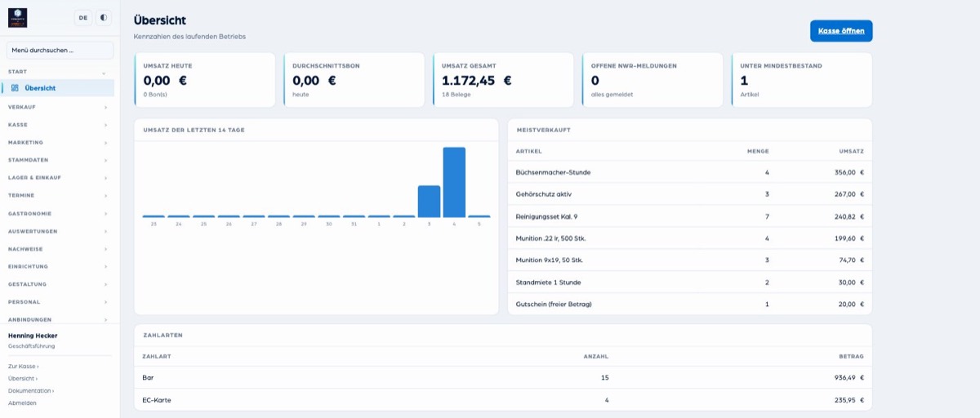Click the 'Reinigungsset Kal. 9' row

[690, 216]
